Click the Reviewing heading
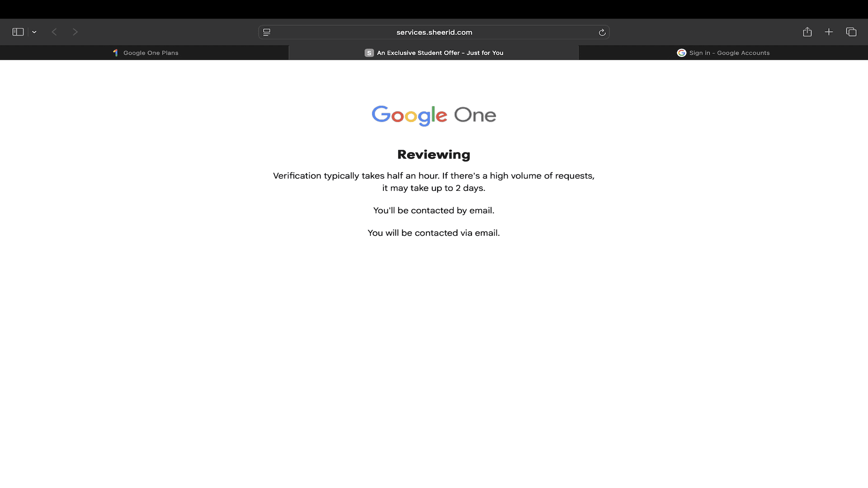The image size is (868, 488). (x=434, y=155)
